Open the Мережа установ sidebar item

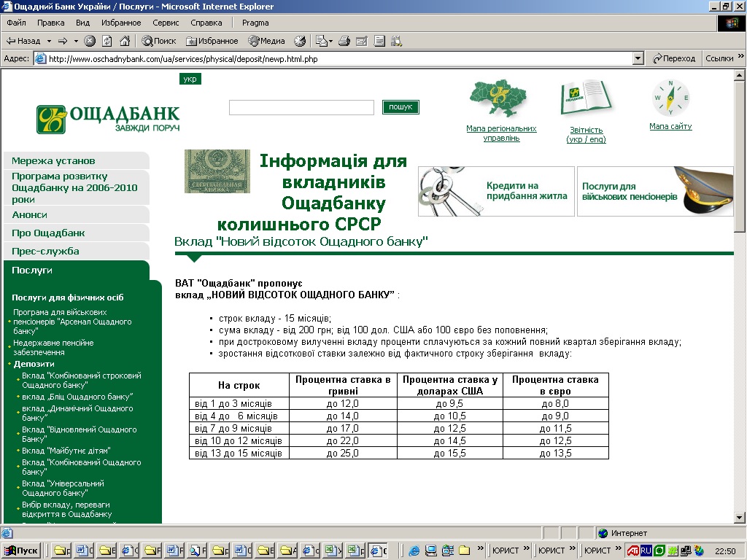[76, 160]
